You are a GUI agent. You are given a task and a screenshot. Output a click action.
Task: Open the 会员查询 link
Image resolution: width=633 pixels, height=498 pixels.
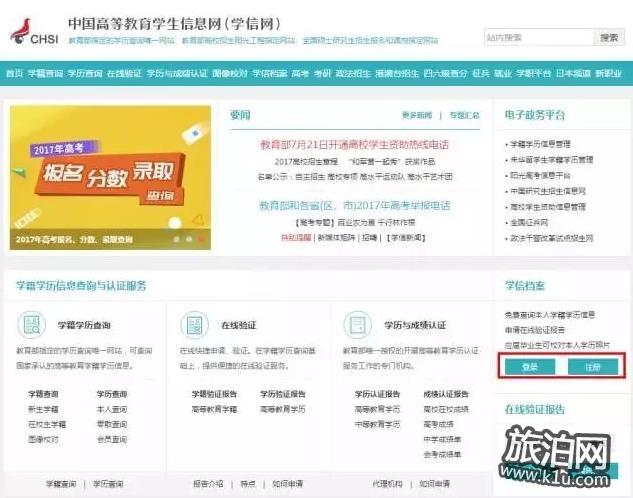click(x=112, y=439)
